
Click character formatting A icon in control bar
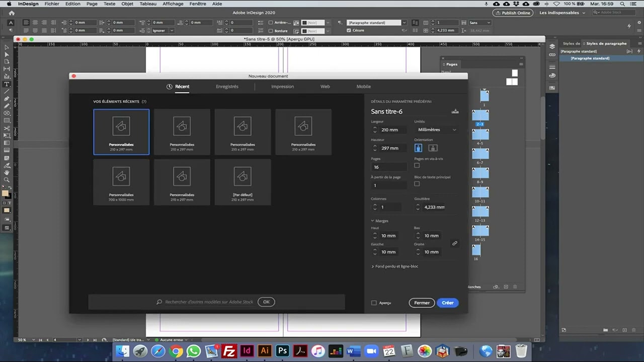pos(11,23)
